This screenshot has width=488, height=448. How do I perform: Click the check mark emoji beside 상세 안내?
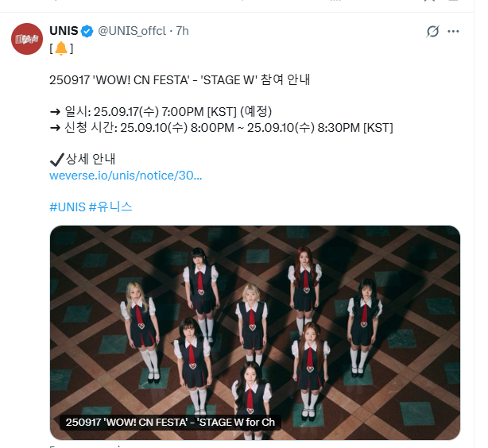coord(57,160)
